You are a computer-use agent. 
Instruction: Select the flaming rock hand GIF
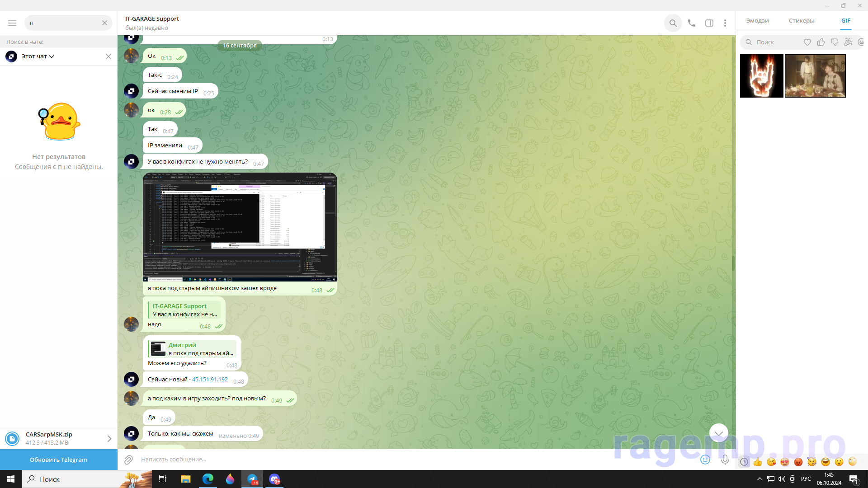coord(761,76)
